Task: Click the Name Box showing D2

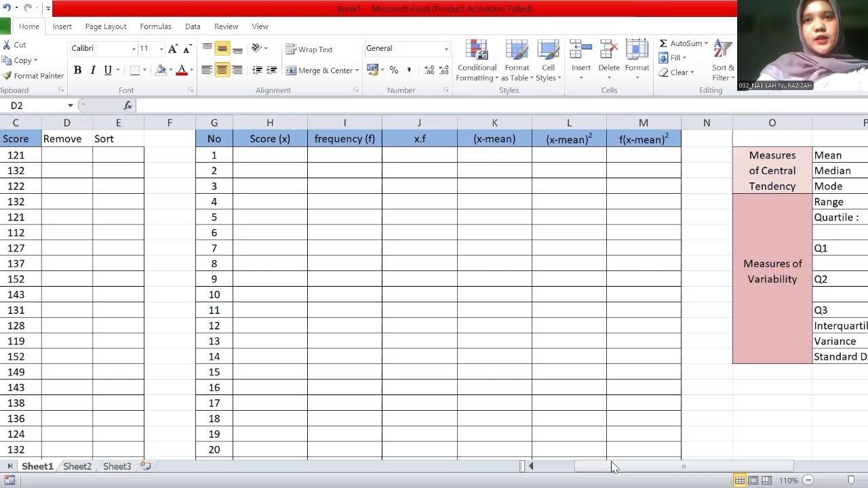Action: point(36,106)
